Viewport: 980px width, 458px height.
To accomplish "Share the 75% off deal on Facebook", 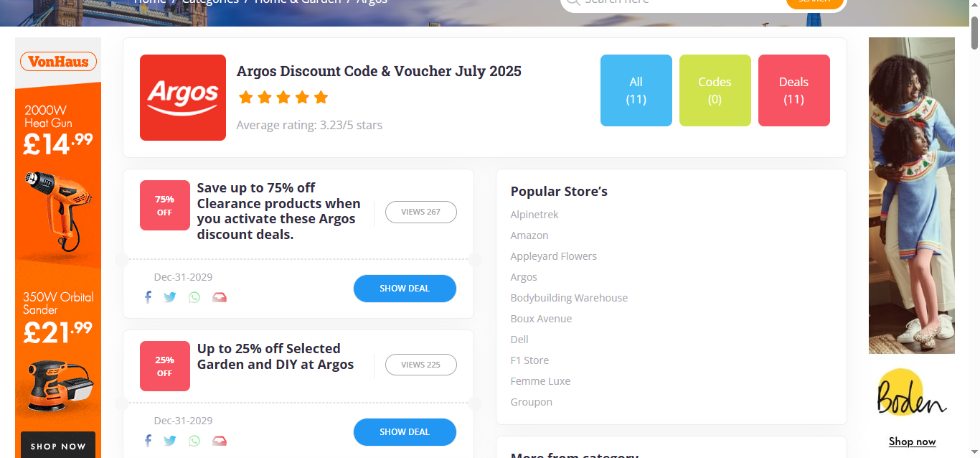I will [x=148, y=297].
